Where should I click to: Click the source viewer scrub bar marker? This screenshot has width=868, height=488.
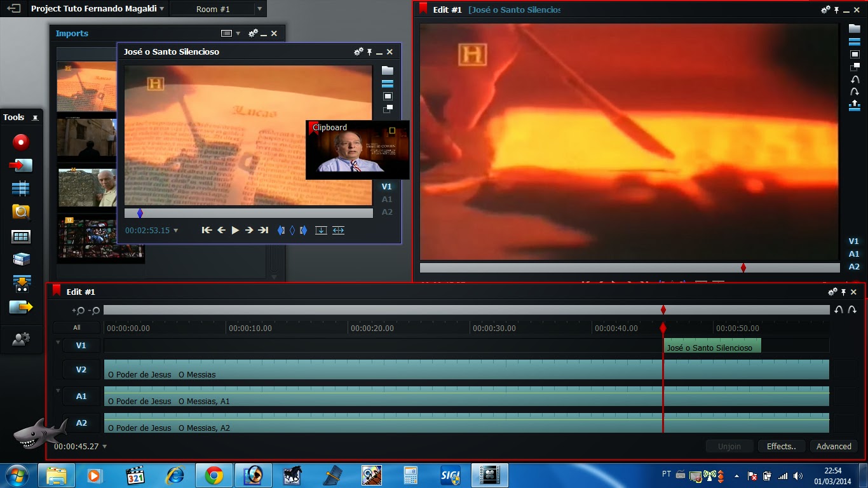coord(140,213)
